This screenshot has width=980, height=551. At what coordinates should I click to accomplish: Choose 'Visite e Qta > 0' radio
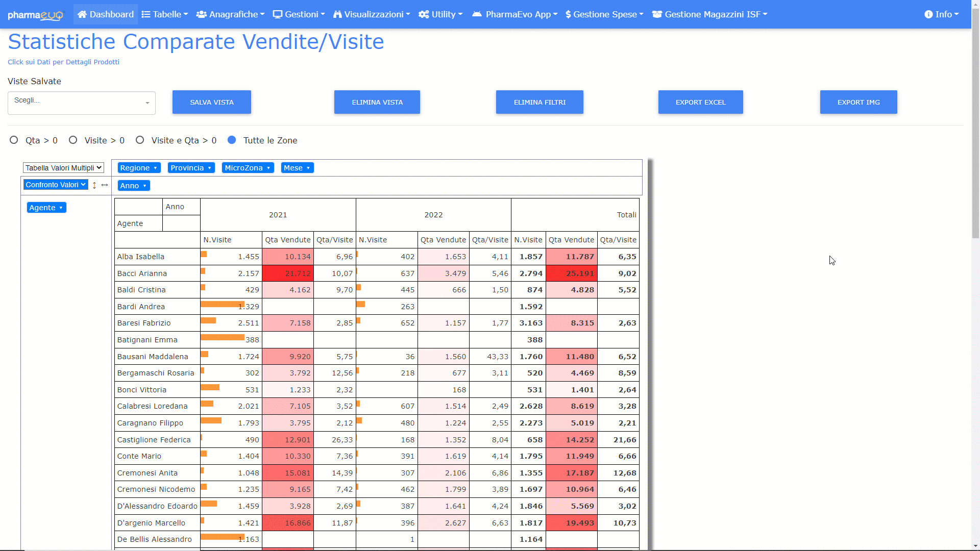point(140,140)
